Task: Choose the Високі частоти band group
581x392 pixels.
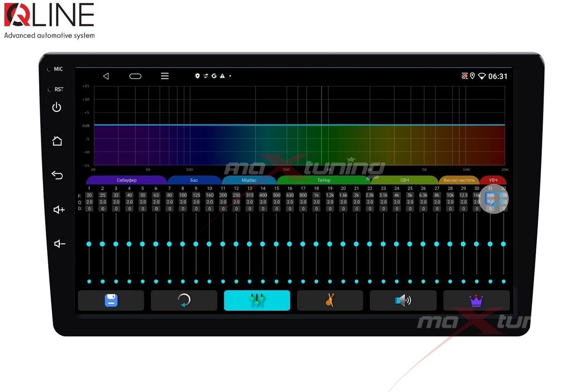Action: [x=459, y=180]
